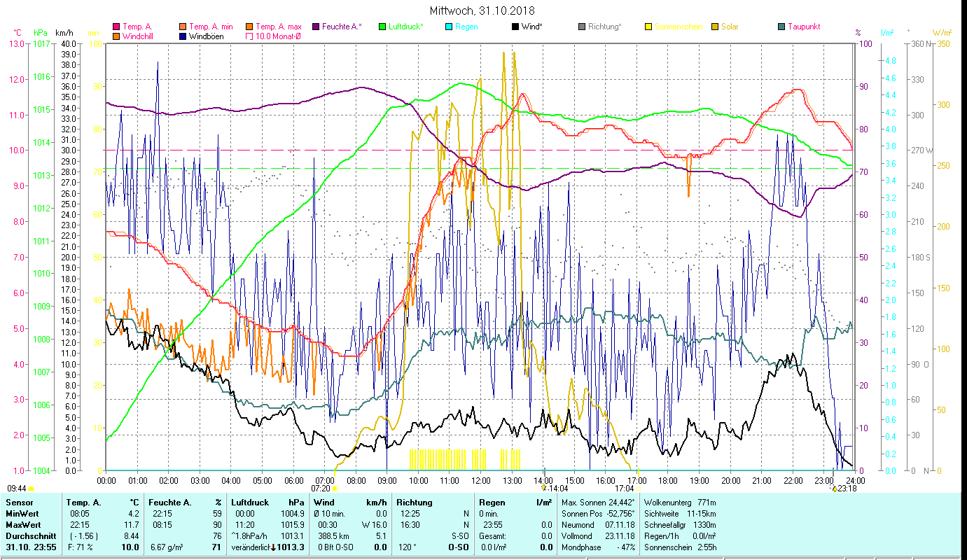Click the outlined 10.0 Monat-Ø legend box
Viewport: 967px width, 560px height.
249,36
